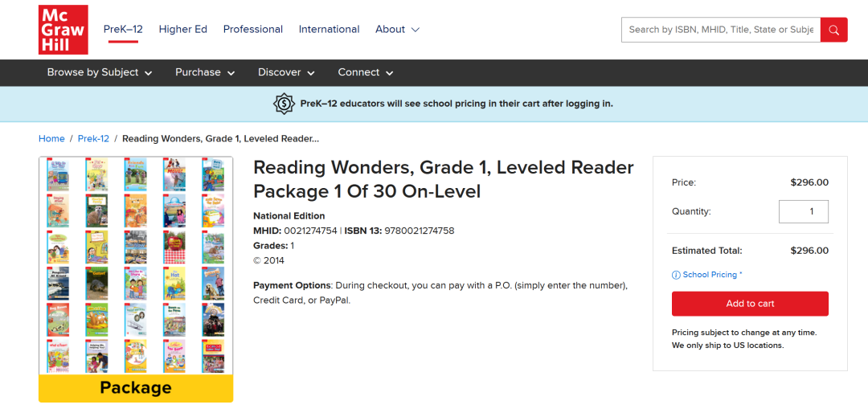Click the McGraw Hill logo

pos(63,30)
